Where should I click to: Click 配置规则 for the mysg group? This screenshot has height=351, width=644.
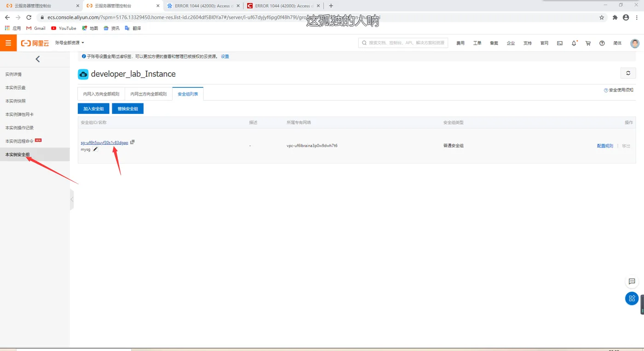pos(605,146)
